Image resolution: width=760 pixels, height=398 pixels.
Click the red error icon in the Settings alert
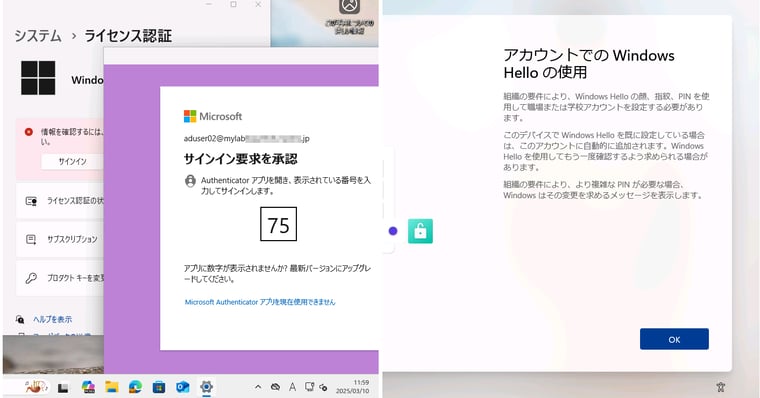[x=29, y=131]
